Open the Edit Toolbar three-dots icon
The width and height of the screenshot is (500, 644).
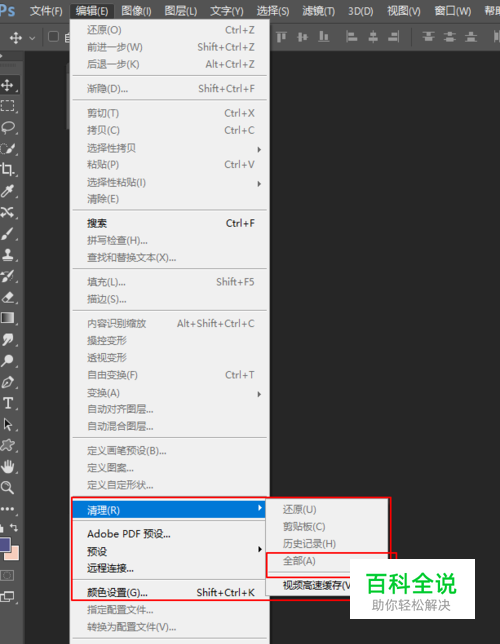tap(7, 509)
